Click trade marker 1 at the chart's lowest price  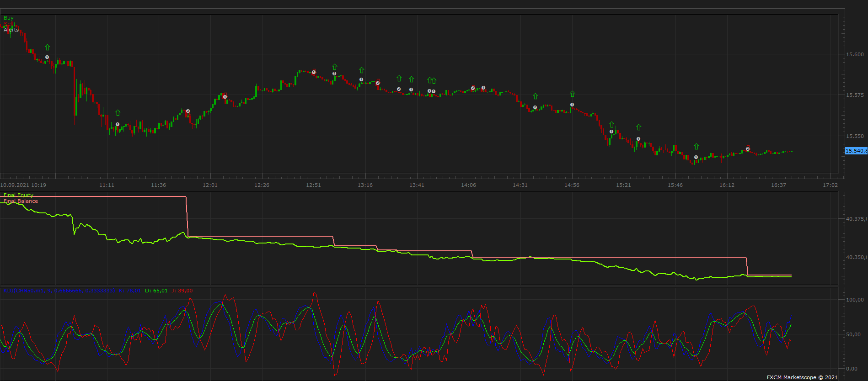696,157
